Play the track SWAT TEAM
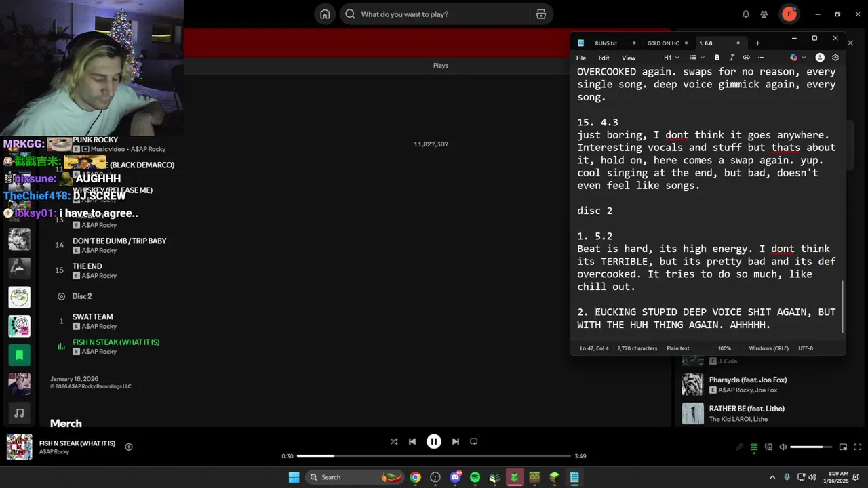 [92, 317]
